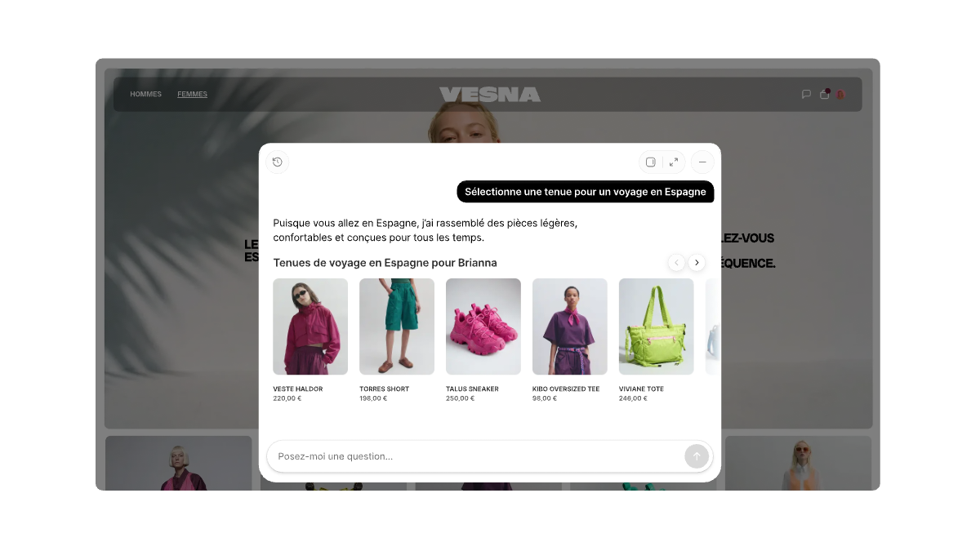The width and height of the screenshot is (980, 551).
Task: Click the 198,00 € price
Action: (373, 398)
